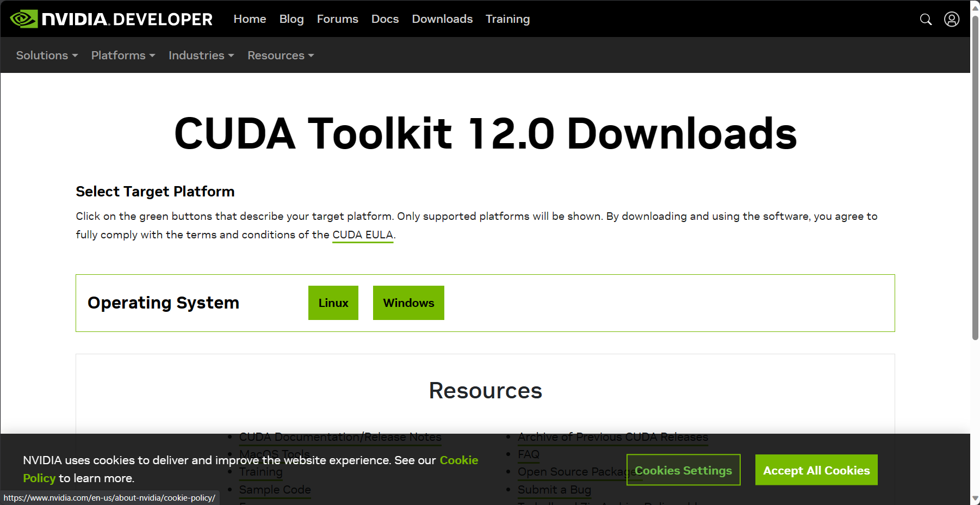Image resolution: width=980 pixels, height=505 pixels.
Task: Open Cookies Settings
Action: pyautogui.click(x=684, y=470)
